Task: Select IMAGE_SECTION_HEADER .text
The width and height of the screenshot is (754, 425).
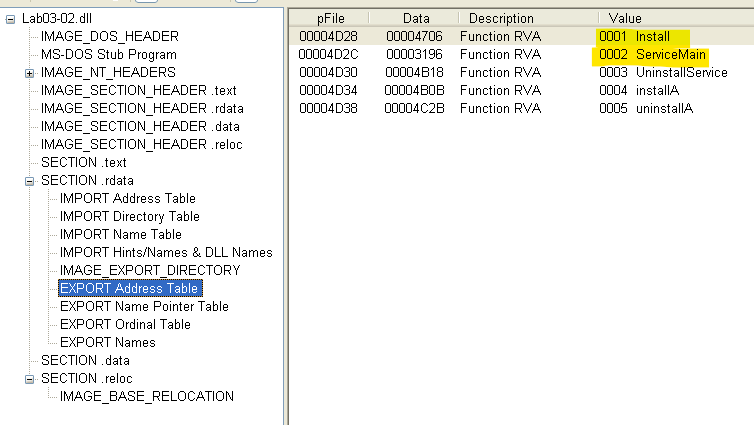Action: tap(138, 91)
